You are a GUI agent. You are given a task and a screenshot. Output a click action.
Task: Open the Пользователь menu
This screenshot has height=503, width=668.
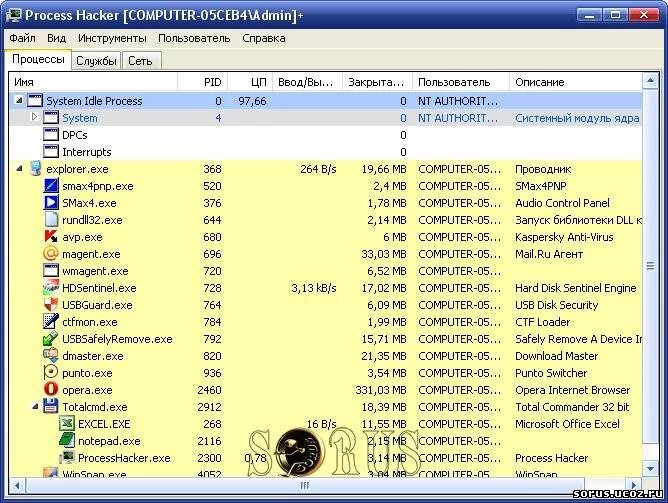[x=194, y=38]
